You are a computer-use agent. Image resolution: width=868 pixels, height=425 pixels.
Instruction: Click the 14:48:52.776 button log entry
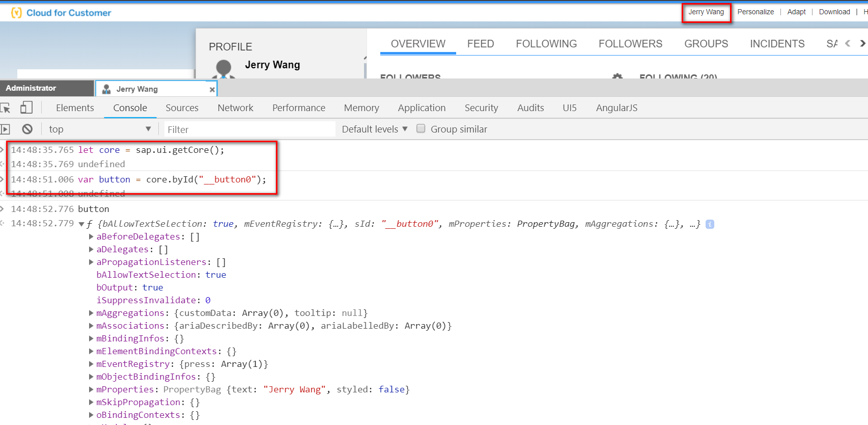(60, 209)
